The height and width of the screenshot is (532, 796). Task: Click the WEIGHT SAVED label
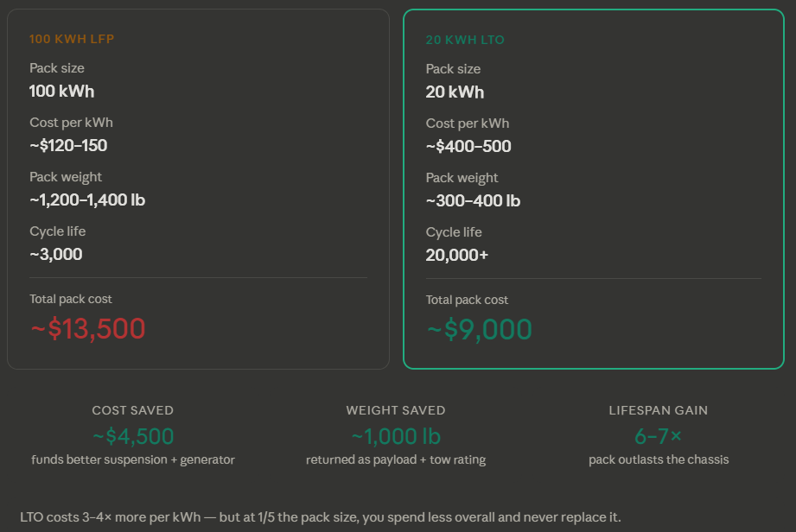(396, 410)
